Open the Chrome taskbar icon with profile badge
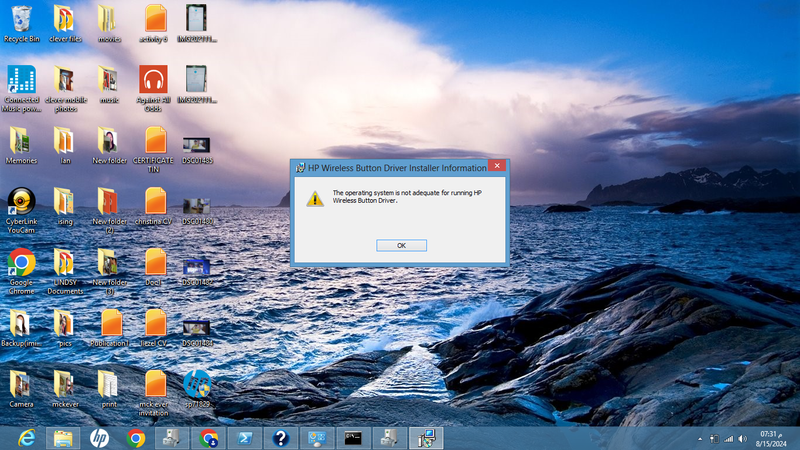The image size is (800, 450). click(209, 438)
